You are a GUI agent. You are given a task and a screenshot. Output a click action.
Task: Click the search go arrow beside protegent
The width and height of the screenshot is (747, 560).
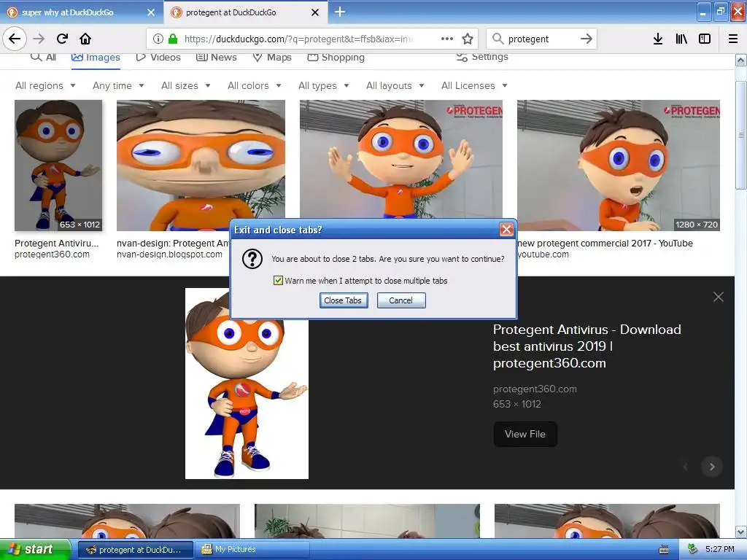(586, 39)
